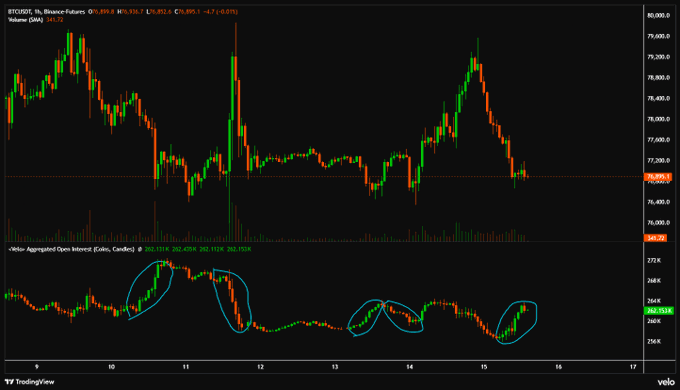Click the High value H76,936.7 in the legend
Image resolution: width=680 pixels, height=390 pixels.
point(130,12)
